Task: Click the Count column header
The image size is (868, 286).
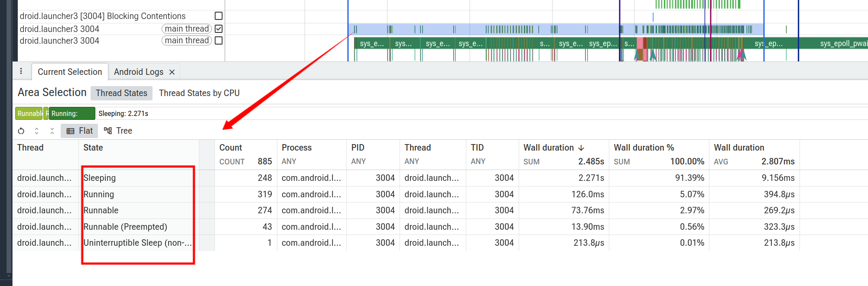Action: 231,148
